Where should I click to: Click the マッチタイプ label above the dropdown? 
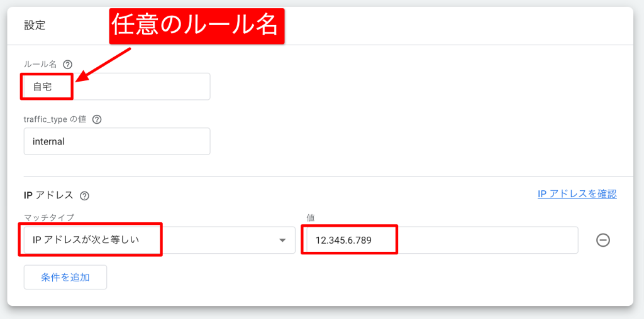(x=49, y=217)
